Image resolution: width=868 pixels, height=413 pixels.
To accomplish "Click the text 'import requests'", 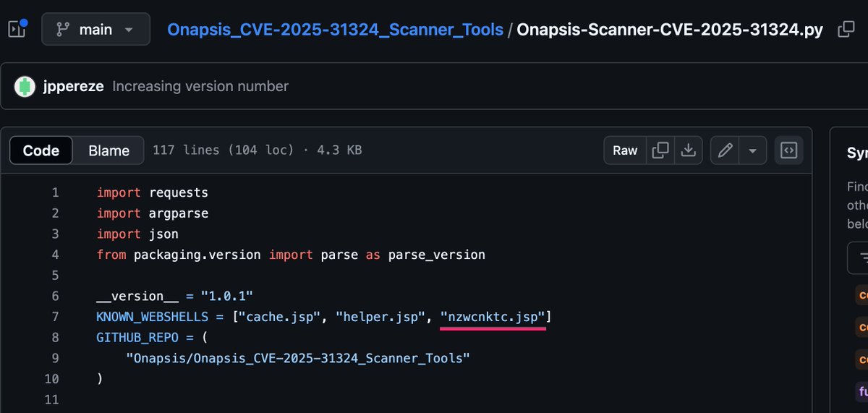I will (153, 193).
